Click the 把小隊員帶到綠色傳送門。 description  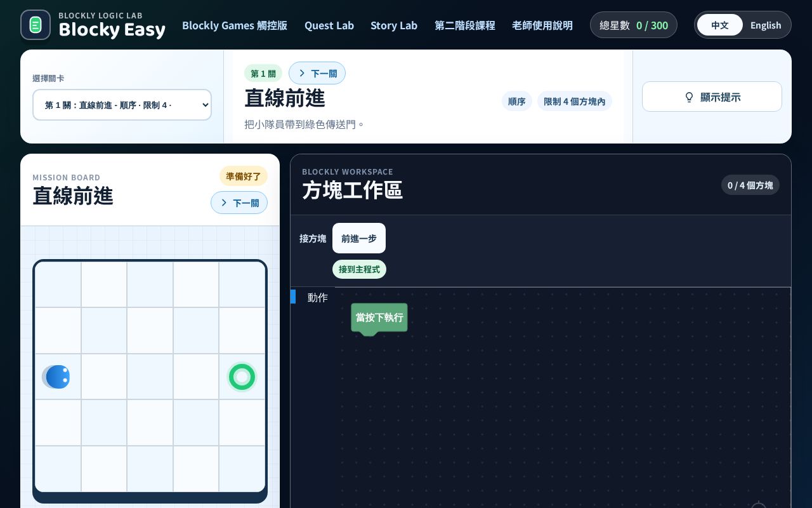[305, 124]
